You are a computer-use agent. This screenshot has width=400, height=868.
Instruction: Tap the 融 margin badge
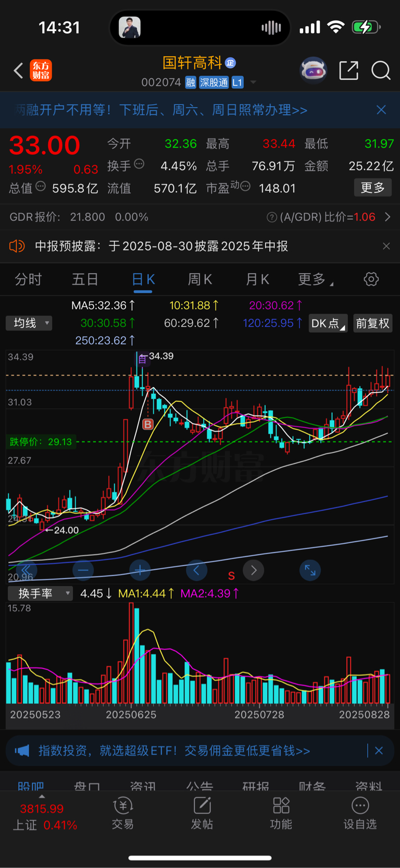click(x=191, y=82)
